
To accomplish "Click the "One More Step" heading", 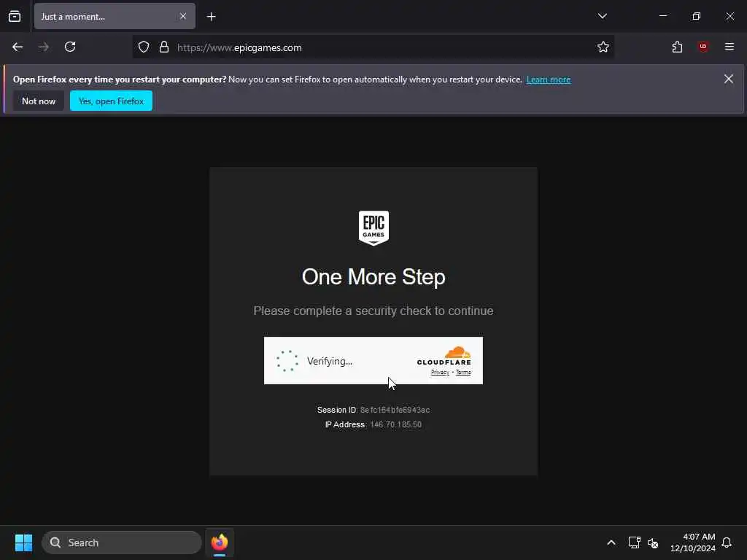I will 373,277.
